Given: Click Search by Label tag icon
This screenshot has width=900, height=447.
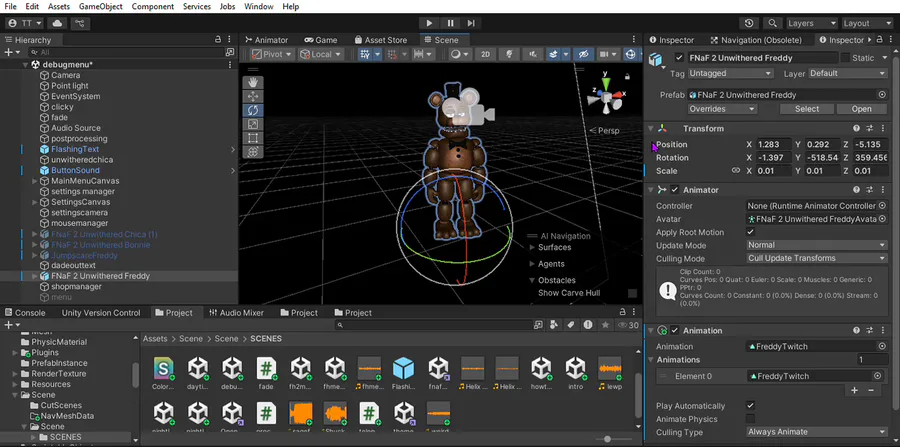Looking at the screenshot, I should click(x=571, y=325).
